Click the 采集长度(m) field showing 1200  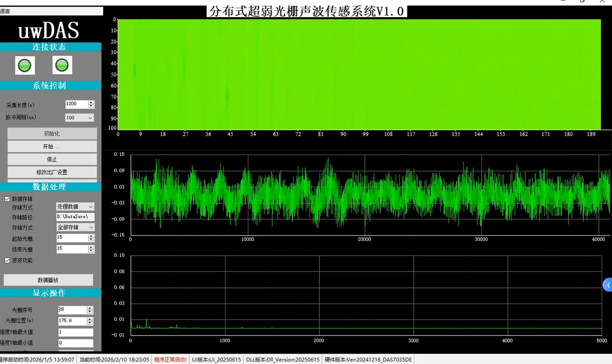[76, 104]
